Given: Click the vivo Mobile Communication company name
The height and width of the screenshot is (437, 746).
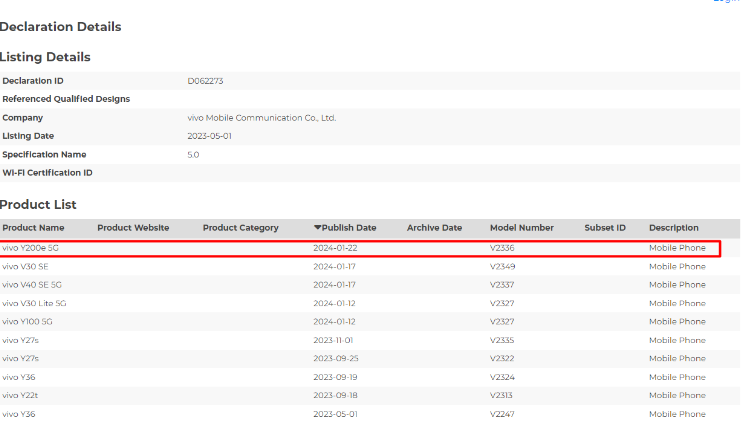Looking at the screenshot, I should click(x=262, y=117).
